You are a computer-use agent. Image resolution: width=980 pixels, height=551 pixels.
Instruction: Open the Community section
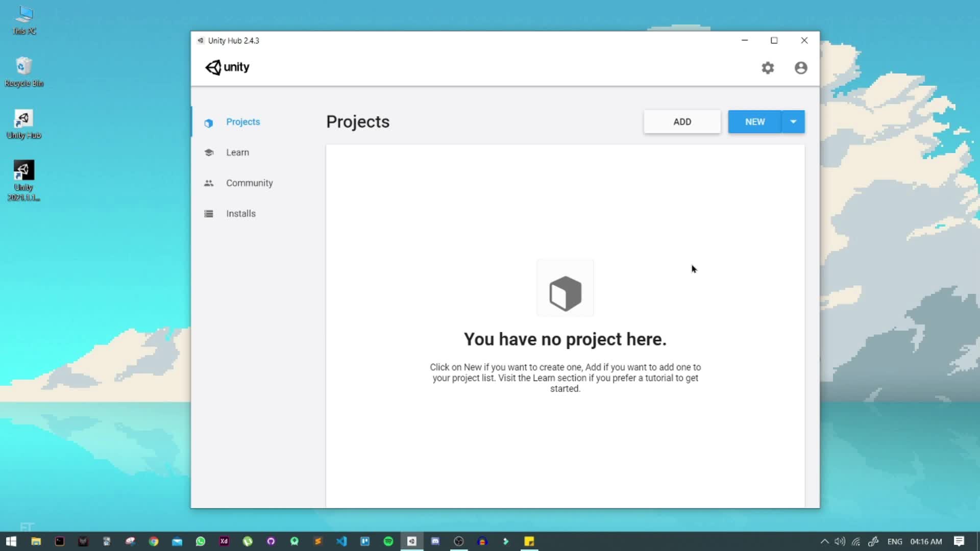249,183
